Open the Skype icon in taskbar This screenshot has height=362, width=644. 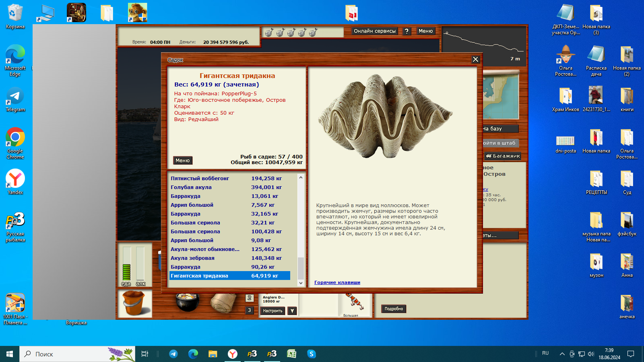(312, 354)
